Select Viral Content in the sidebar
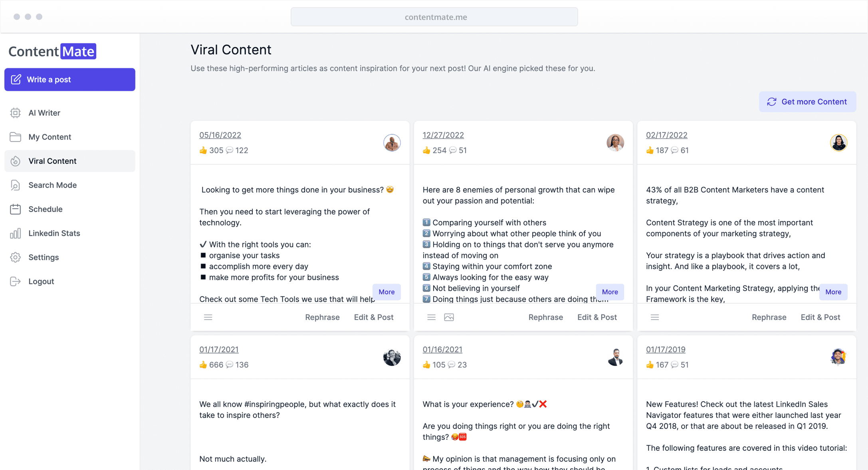The height and width of the screenshot is (470, 868). [52, 161]
